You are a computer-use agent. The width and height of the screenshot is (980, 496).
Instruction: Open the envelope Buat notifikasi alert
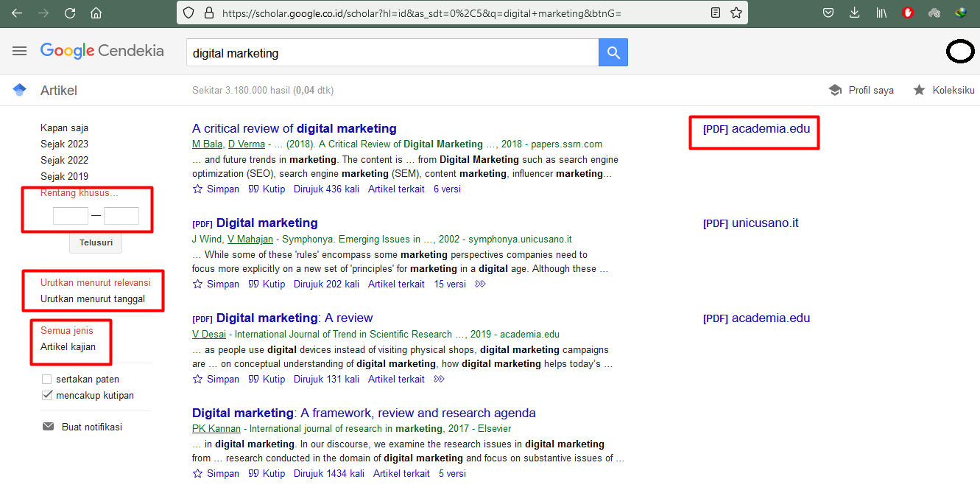48,427
